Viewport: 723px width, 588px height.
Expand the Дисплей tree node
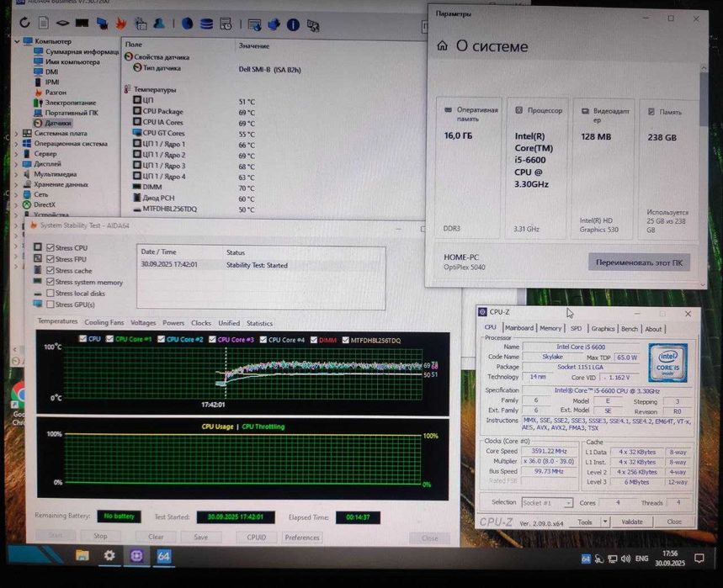point(17,163)
